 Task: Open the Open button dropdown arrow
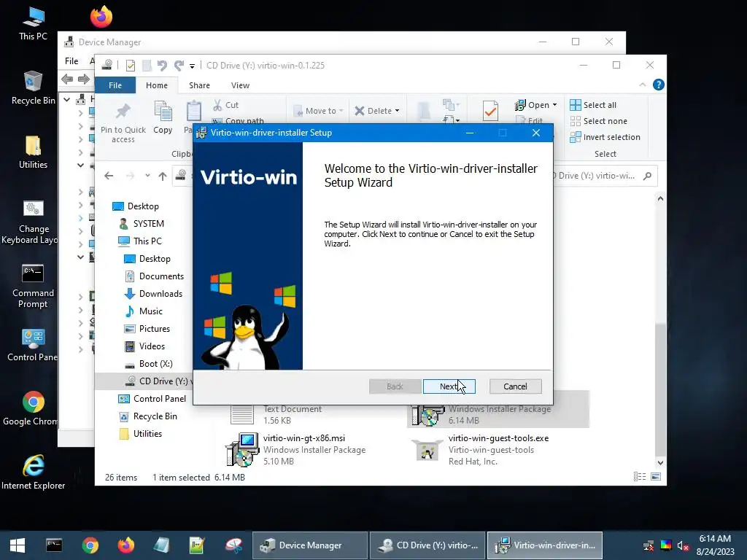[554, 105]
